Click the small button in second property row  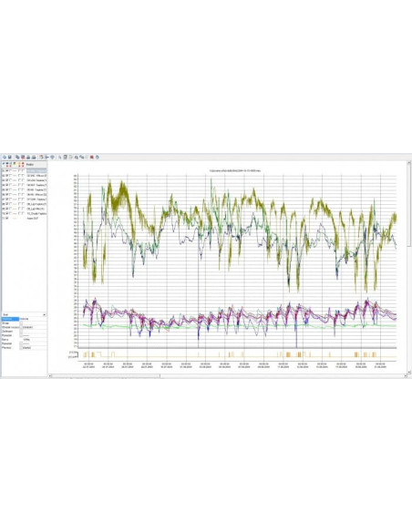[x=21, y=323]
